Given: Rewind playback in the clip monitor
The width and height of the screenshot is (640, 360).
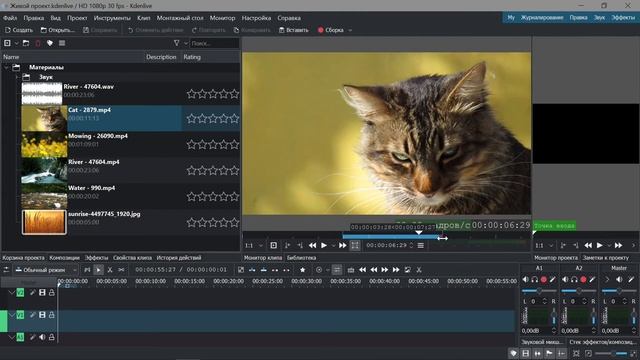Looking at the screenshot, I should (x=312, y=245).
